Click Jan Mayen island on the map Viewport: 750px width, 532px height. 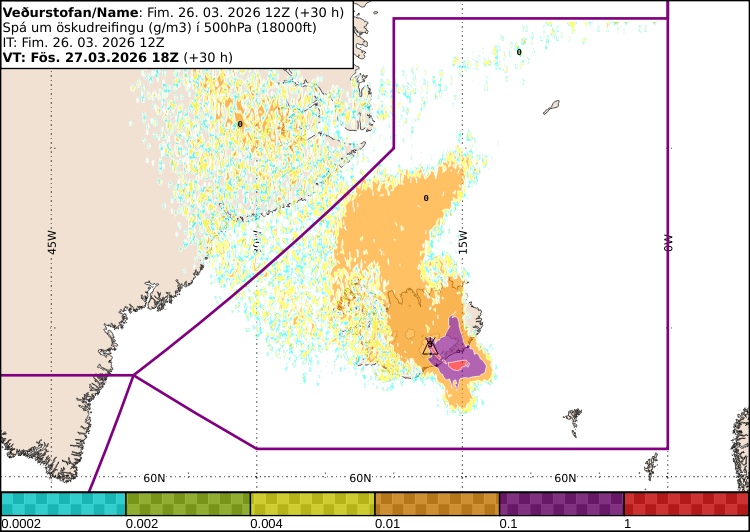tap(551, 107)
